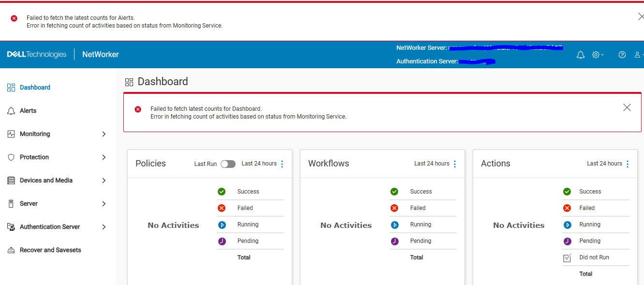Expand the Monitoring chevron

[x=104, y=134]
